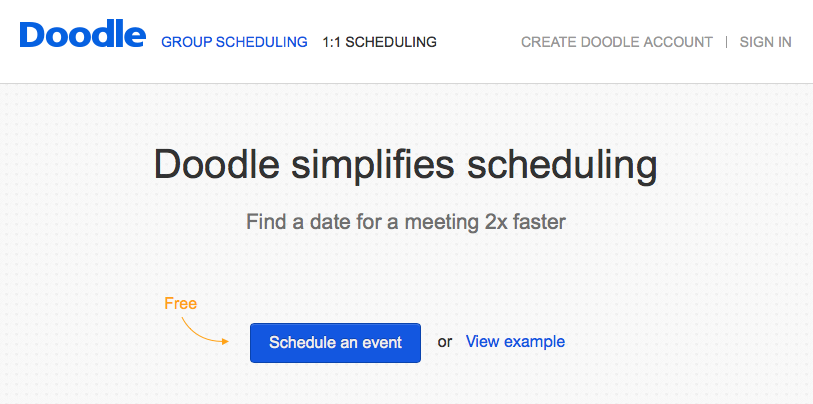
Task: Click the "Doodle simplifies scheduling" headline
Action: point(405,166)
